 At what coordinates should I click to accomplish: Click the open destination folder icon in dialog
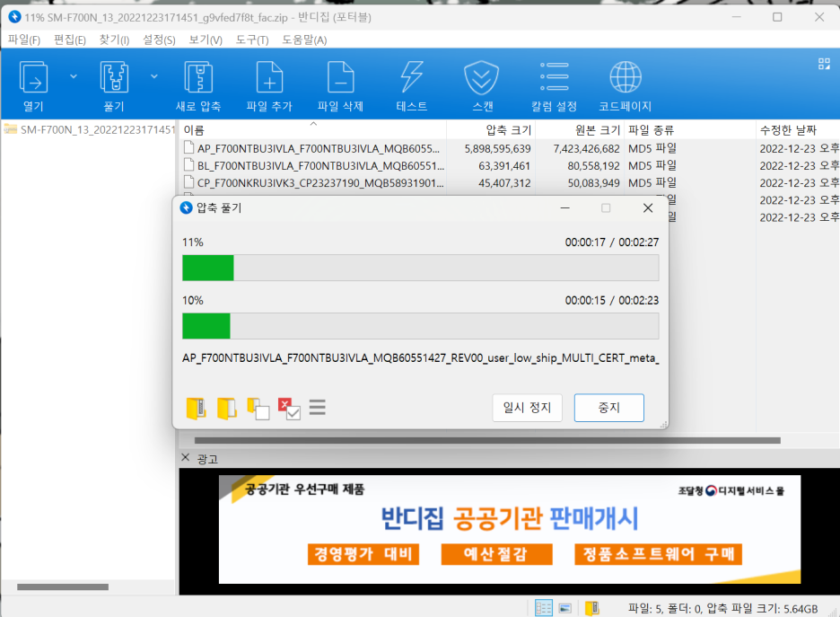click(227, 409)
